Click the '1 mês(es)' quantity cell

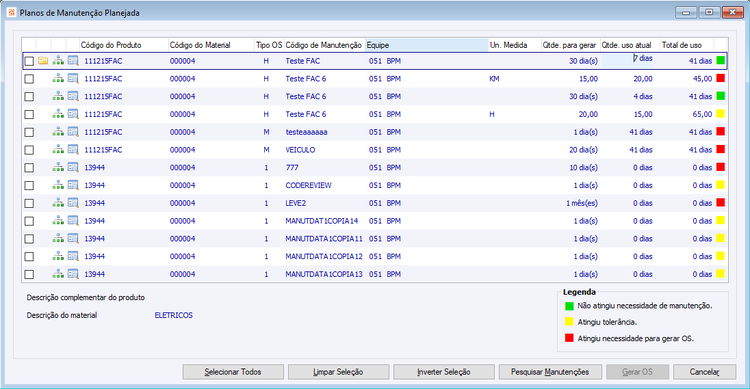582,203
